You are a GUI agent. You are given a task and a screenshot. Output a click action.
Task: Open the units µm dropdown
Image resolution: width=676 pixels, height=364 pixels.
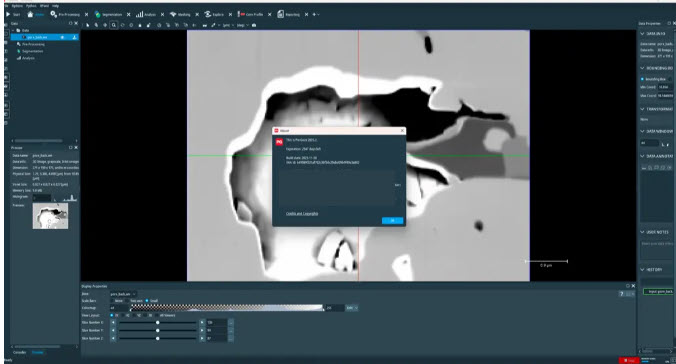(x=228, y=25)
